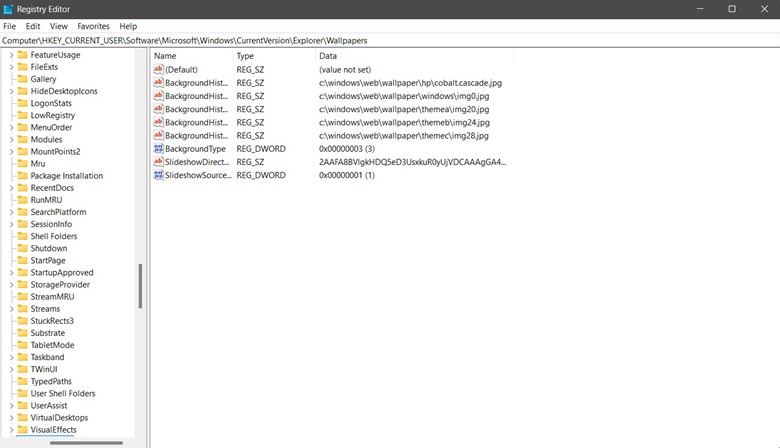Expand the Streams key
The height and width of the screenshot is (448, 780).
pyautogui.click(x=11, y=309)
